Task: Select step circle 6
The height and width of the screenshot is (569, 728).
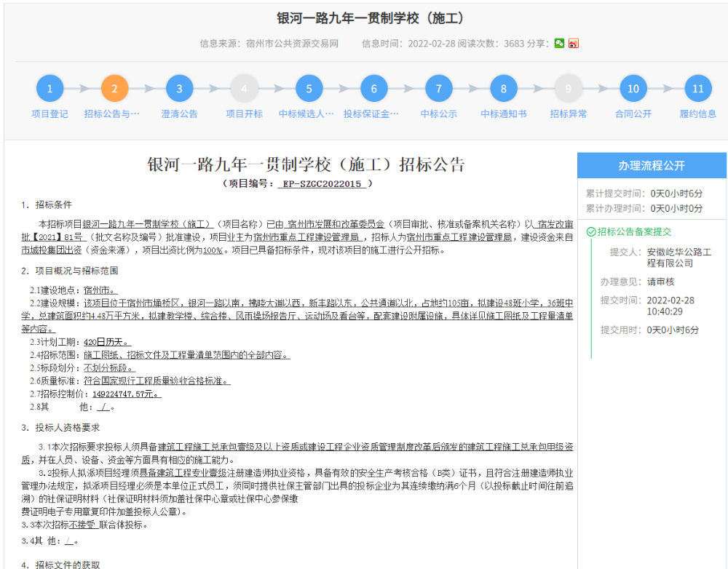Action: [373, 88]
